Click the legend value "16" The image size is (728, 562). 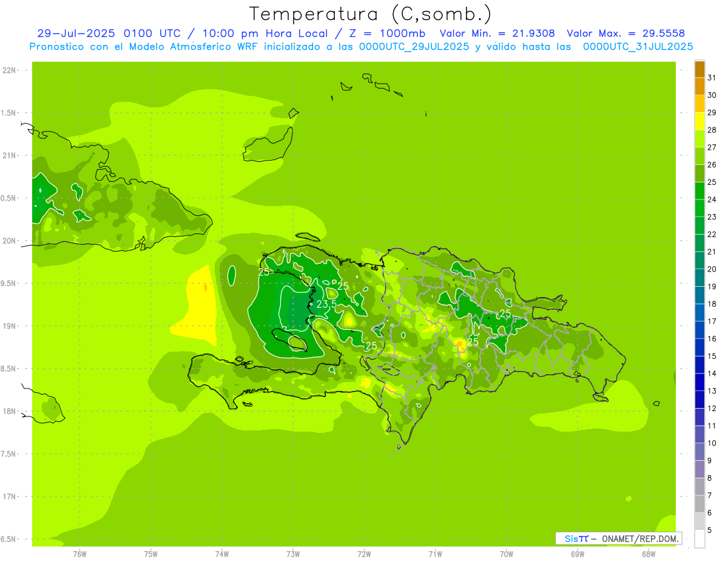pos(712,339)
